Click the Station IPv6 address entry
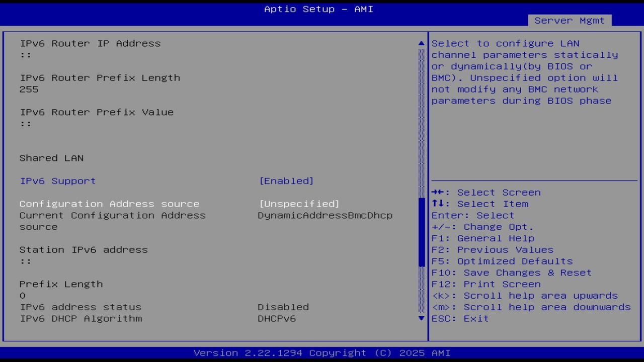The height and width of the screenshot is (362, 644). click(x=84, y=249)
